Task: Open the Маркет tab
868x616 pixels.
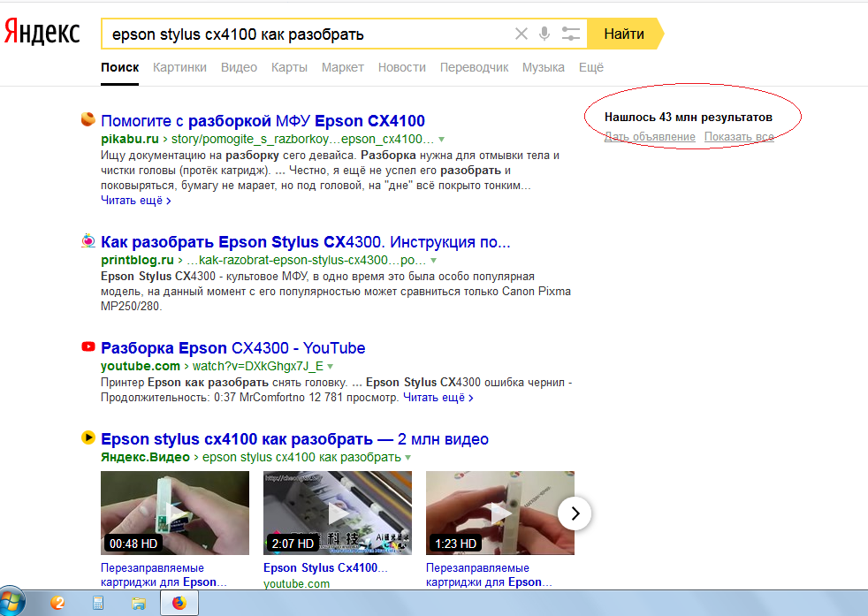Action: (x=343, y=67)
